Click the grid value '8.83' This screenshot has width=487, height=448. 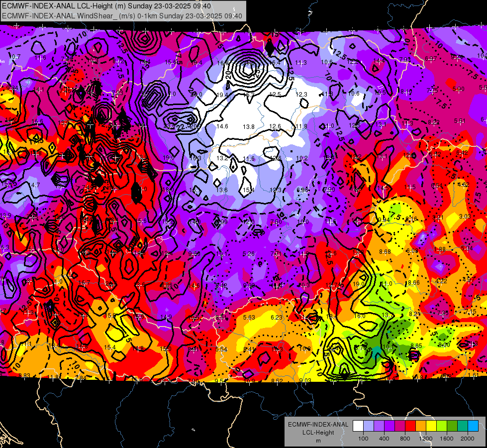coord(24,375)
